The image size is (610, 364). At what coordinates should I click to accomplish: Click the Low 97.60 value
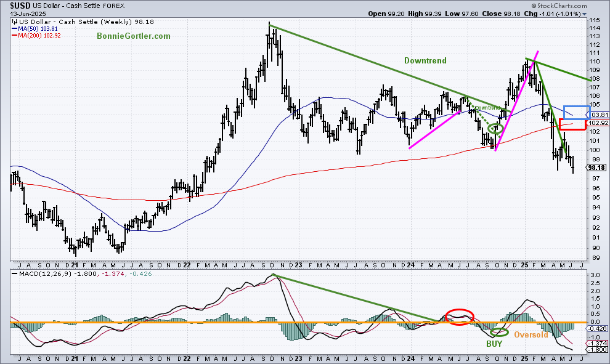tap(462, 14)
